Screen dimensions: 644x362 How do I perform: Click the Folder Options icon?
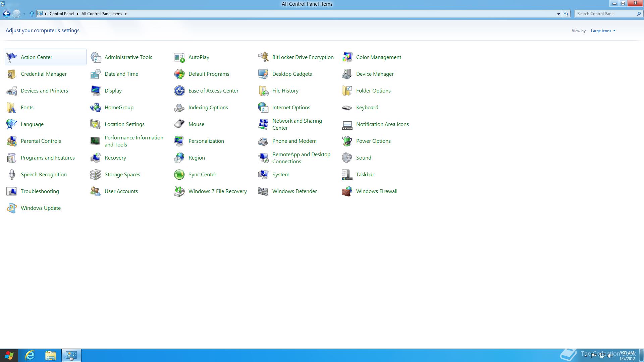pos(347,91)
